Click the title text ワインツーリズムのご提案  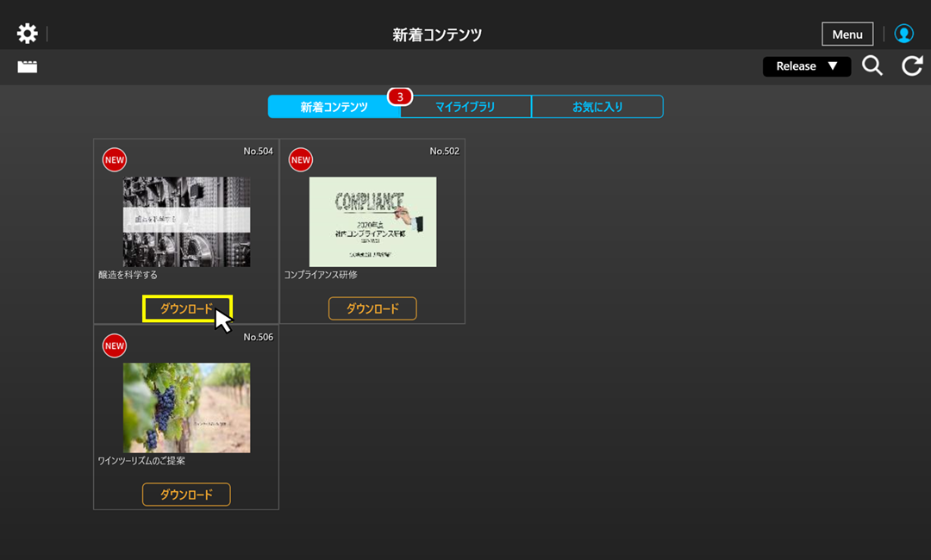click(x=141, y=461)
